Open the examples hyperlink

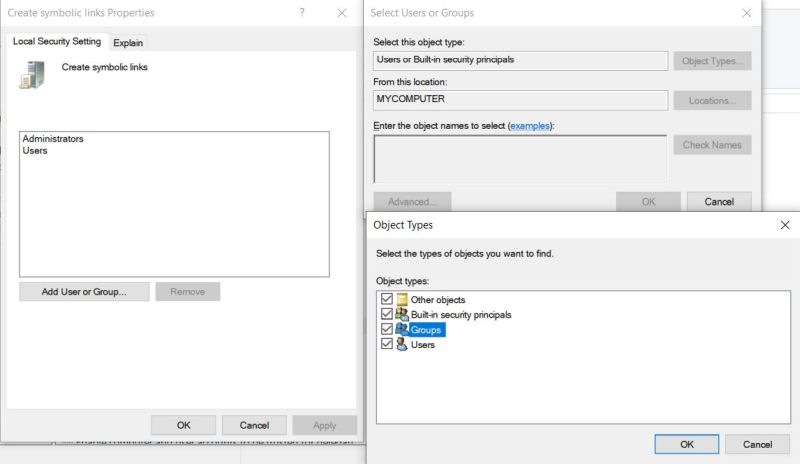click(x=530, y=126)
